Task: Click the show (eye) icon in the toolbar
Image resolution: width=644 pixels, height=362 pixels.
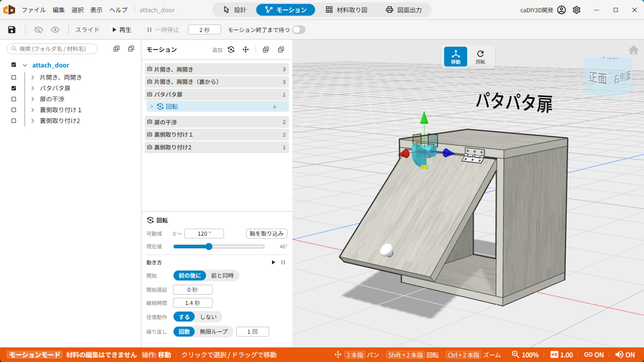Action: pyautogui.click(x=55, y=30)
